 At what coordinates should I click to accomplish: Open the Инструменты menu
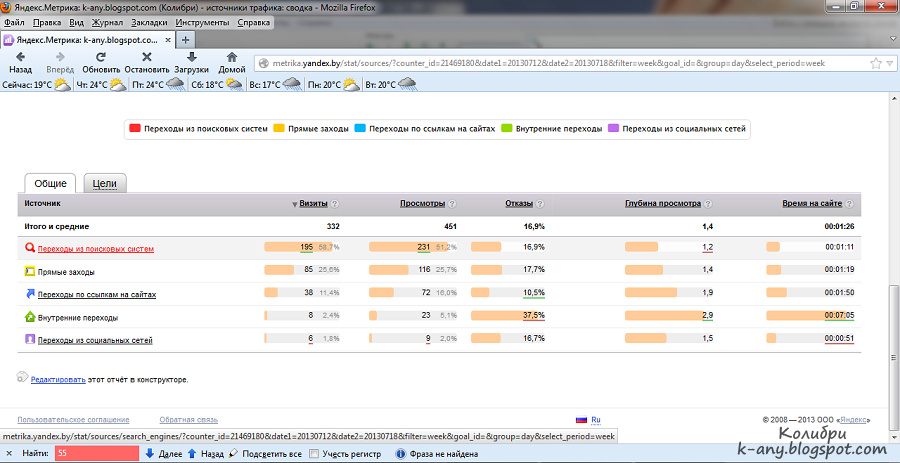(203, 23)
